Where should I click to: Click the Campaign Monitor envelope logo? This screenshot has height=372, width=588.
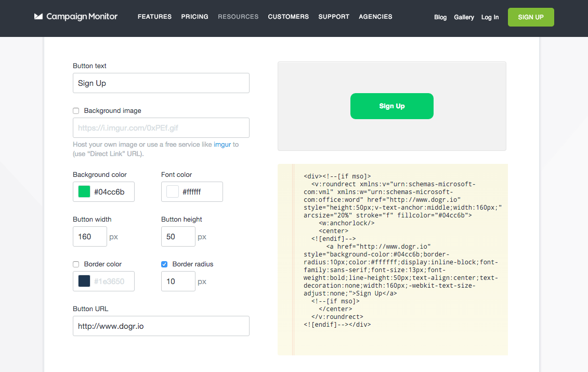[x=38, y=17]
